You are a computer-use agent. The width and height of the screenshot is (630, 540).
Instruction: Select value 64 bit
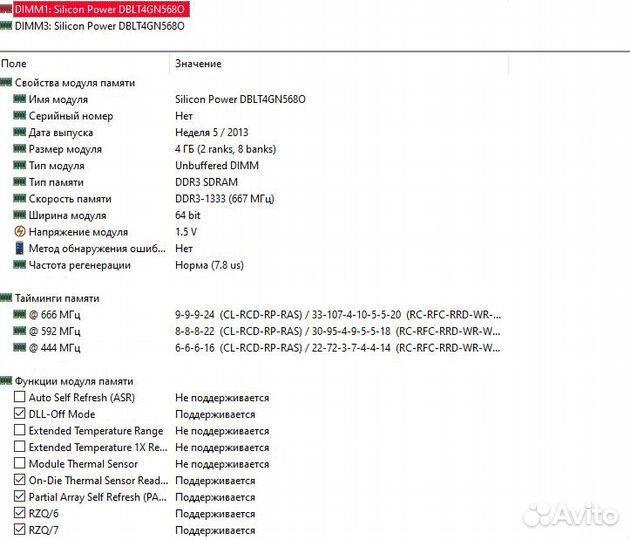pos(188,215)
